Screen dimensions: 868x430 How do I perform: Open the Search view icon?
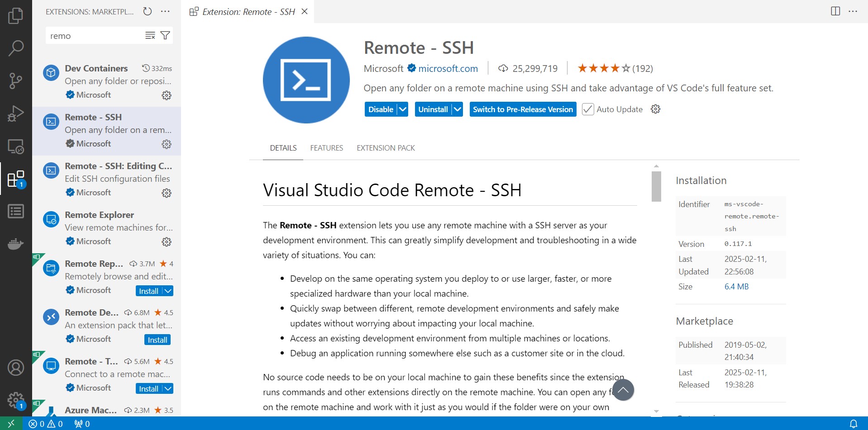coord(16,48)
